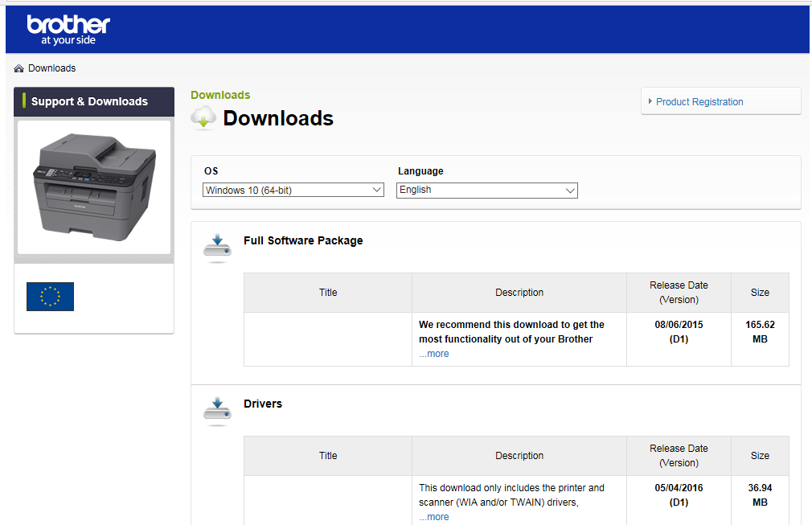Viewport: 812px width, 525px height.
Task: Click the European Union flag icon
Action: (x=50, y=297)
